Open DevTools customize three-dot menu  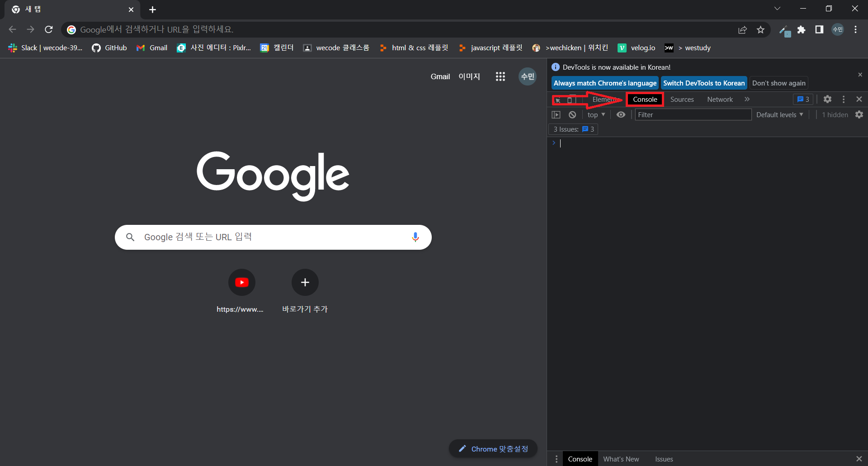tap(843, 99)
